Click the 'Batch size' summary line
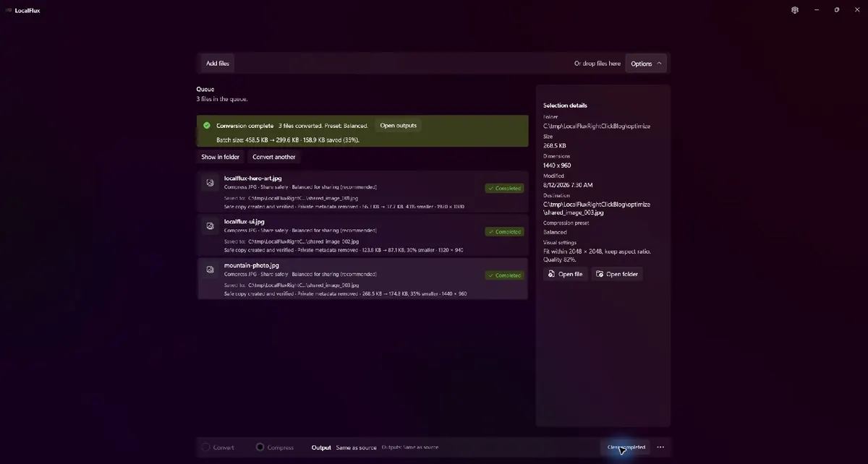Screen dimensions: 868x464 288,139
